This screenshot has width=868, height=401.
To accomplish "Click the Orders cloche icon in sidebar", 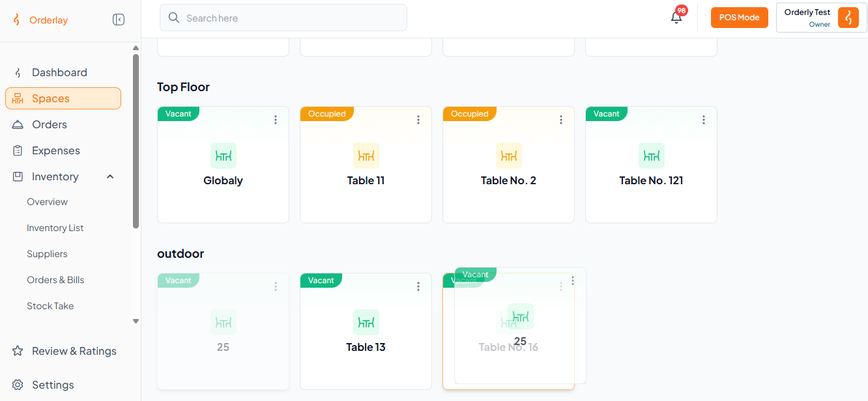I will 18,124.
